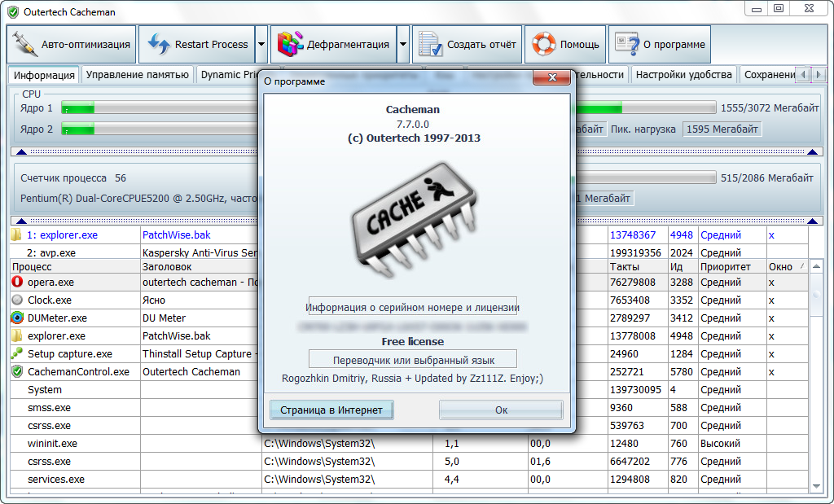Open the Управление памятью tab

[137, 74]
